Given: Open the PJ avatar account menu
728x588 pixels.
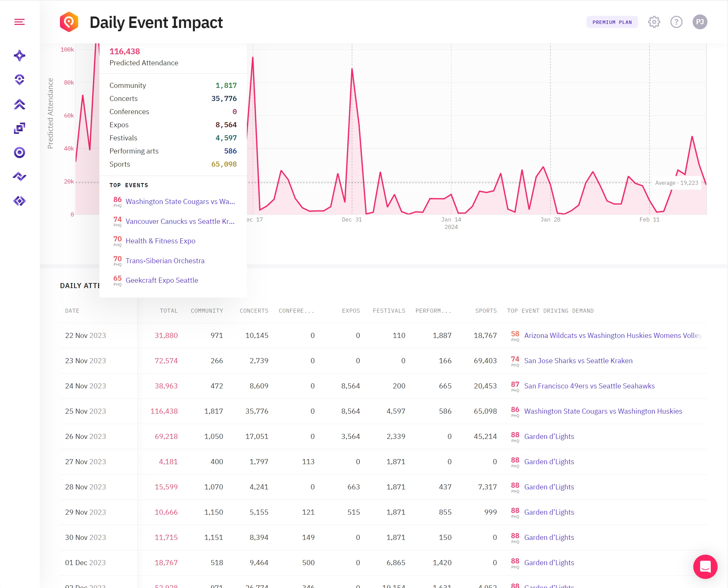Looking at the screenshot, I should coord(700,22).
